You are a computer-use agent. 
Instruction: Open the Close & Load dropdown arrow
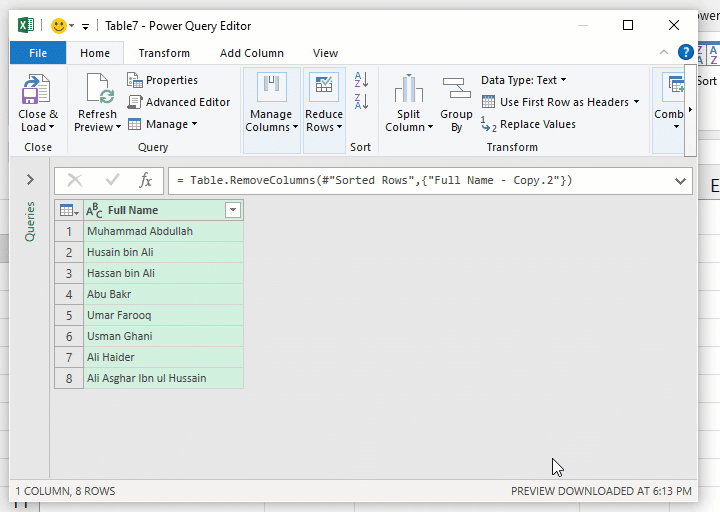tap(51, 127)
